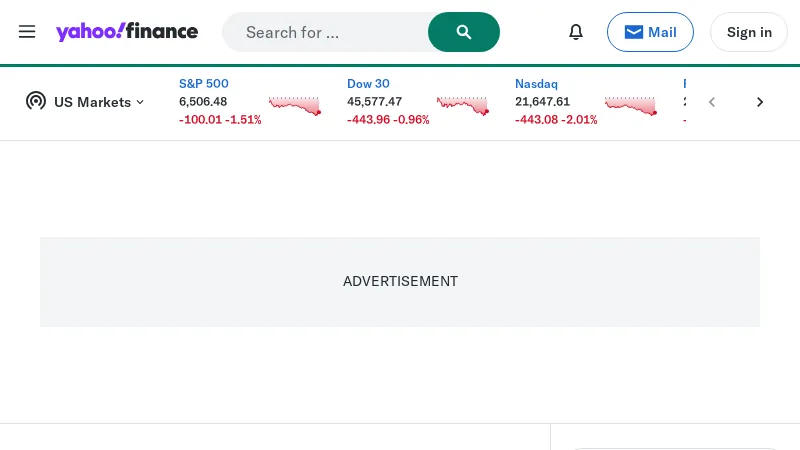Open Yahoo Mail via Mail button
Image resolution: width=800 pixels, height=450 pixels.
tap(650, 32)
